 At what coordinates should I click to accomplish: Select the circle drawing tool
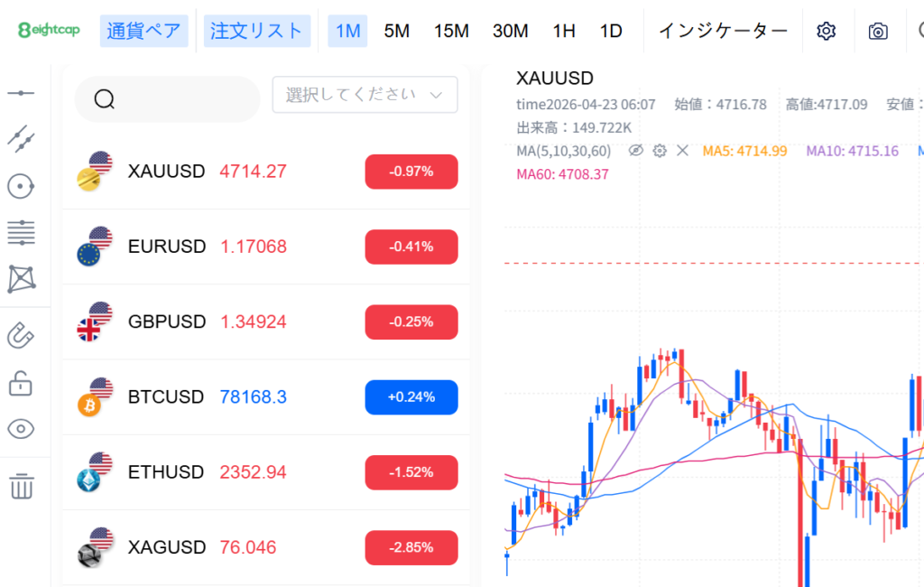point(21,187)
